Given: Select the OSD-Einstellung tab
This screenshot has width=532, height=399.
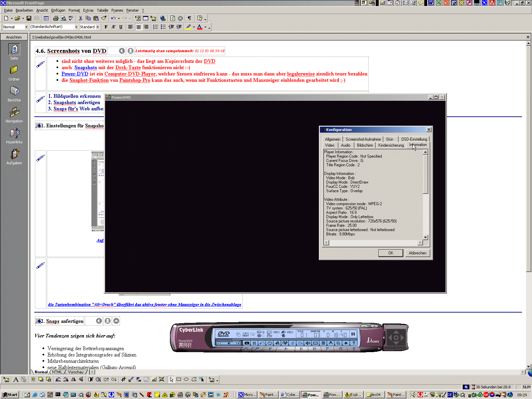Looking at the screenshot, I should 414,139.
